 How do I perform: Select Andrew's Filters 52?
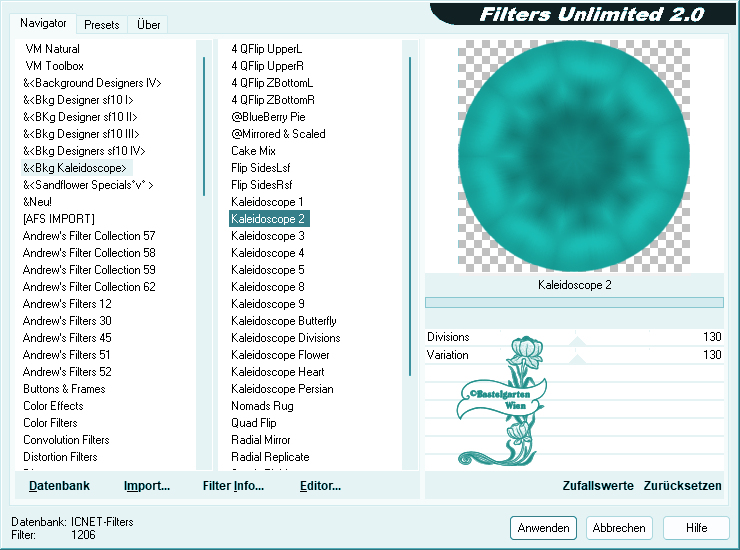[x=67, y=372]
